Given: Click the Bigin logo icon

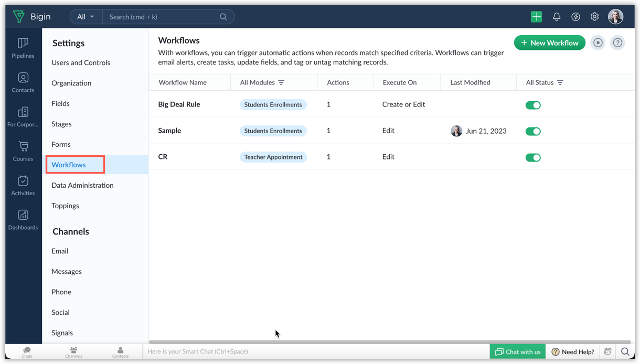Looking at the screenshot, I should (x=19, y=17).
